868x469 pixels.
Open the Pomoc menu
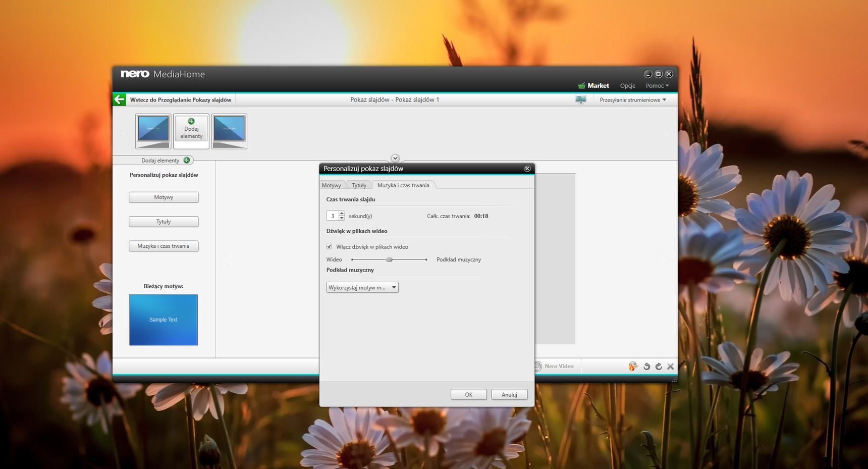click(x=657, y=86)
